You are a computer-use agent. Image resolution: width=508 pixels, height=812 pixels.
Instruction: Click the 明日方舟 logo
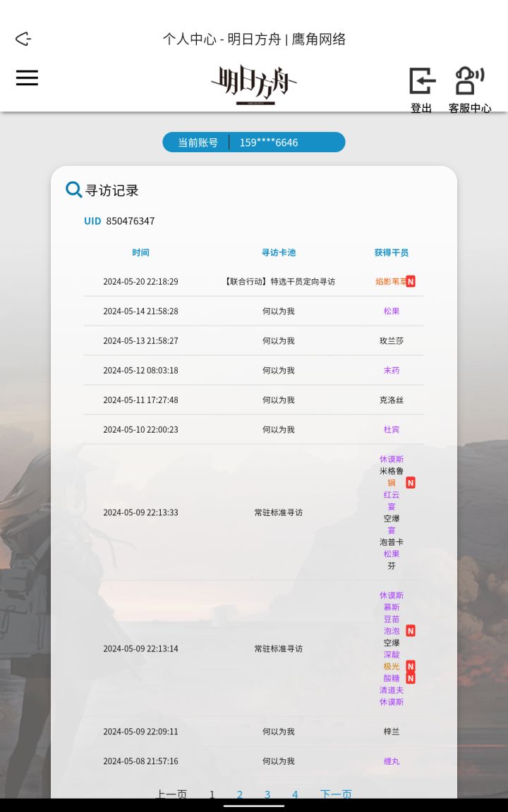tap(254, 85)
